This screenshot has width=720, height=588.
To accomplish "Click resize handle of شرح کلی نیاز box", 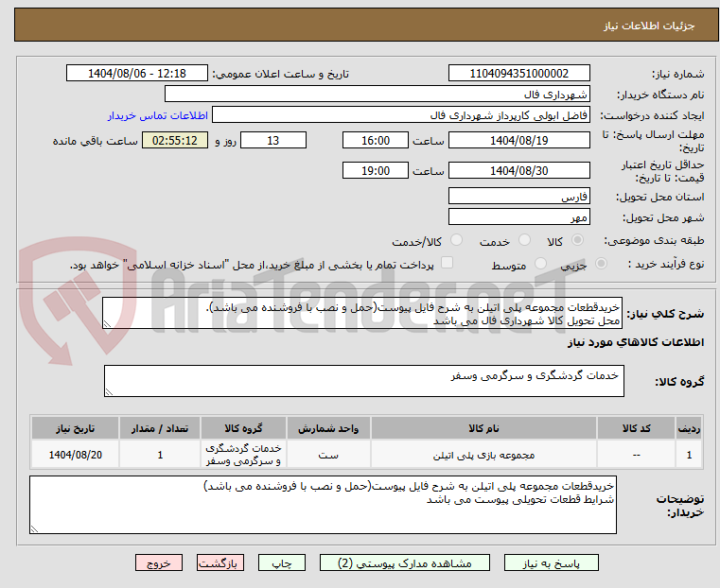I will coord(107,324).
